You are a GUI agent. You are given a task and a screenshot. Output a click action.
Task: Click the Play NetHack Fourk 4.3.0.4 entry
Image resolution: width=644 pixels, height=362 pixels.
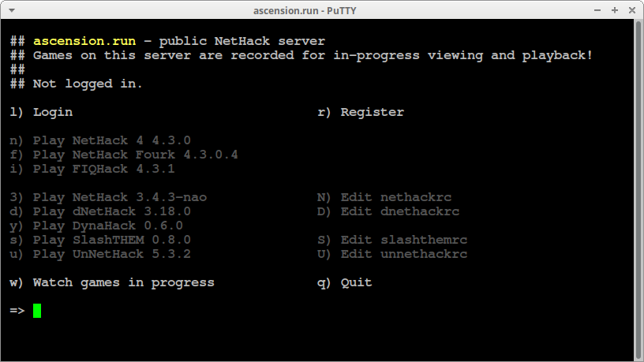124,155
